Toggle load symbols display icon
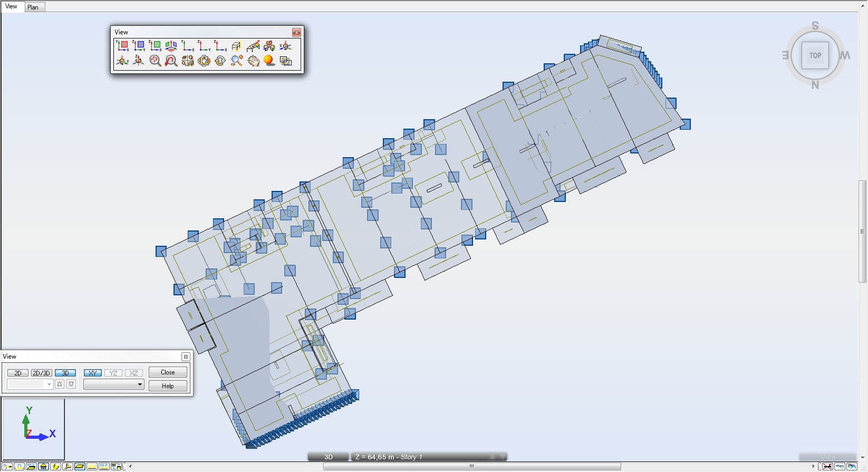868x472 pixels. click(x=92, y=466)
